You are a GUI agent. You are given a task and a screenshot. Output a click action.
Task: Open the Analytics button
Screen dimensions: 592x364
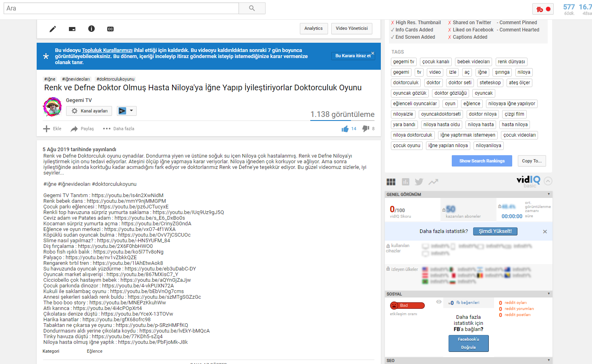coord(314,29)
